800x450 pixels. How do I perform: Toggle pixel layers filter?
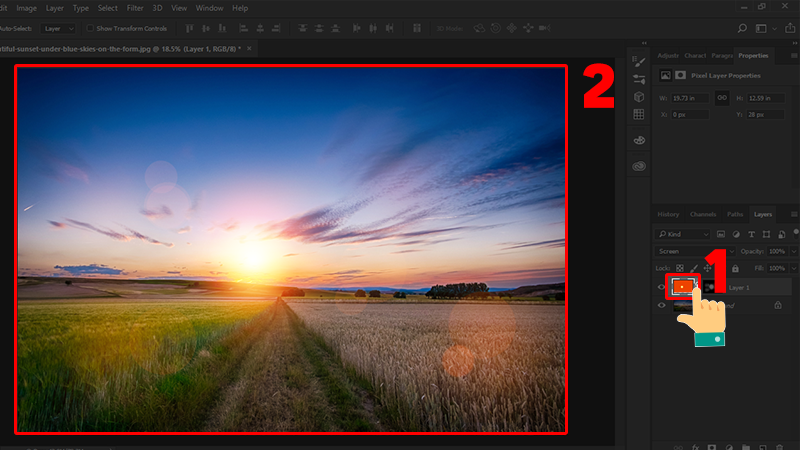click(720, 234)
